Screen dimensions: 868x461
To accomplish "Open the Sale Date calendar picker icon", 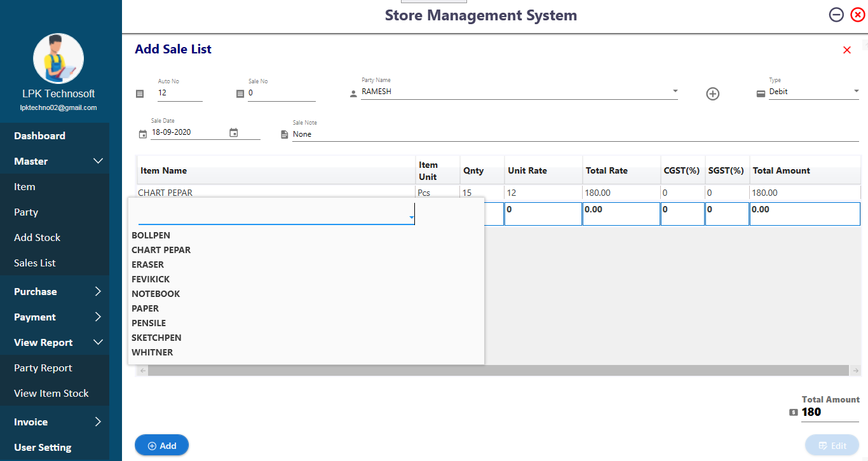I will point(234,133).
